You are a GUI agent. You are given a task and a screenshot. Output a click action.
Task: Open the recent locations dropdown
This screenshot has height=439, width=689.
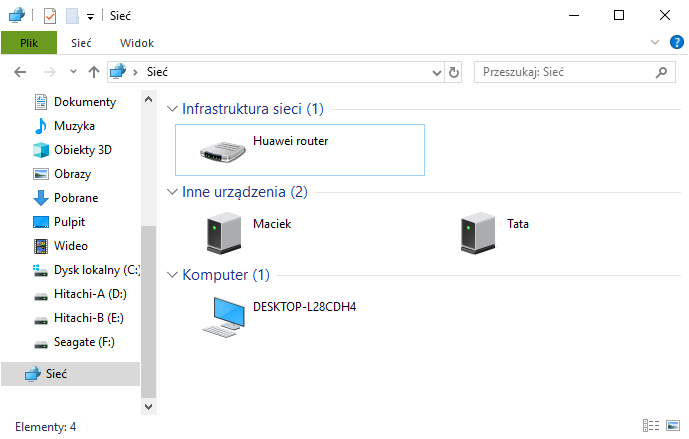[x=73, y=72]
